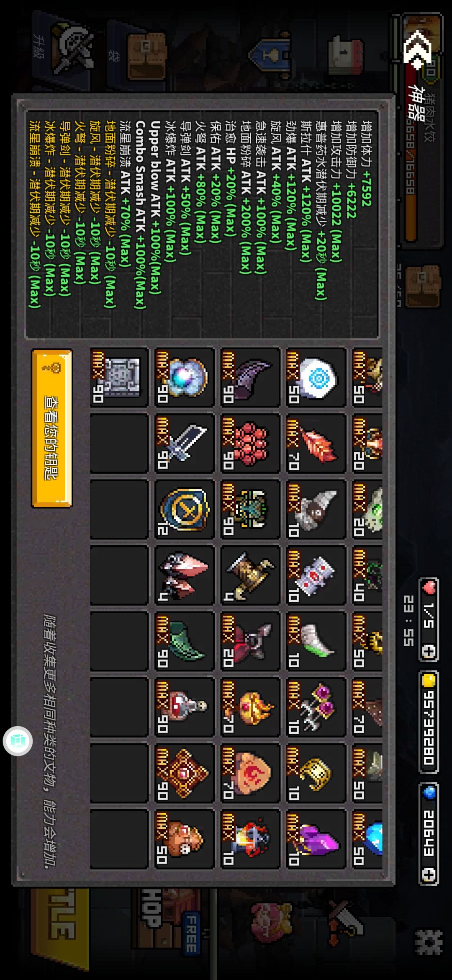Select the red berries cluster artifact
Screen dimensions: 452x980
[250, 444]
